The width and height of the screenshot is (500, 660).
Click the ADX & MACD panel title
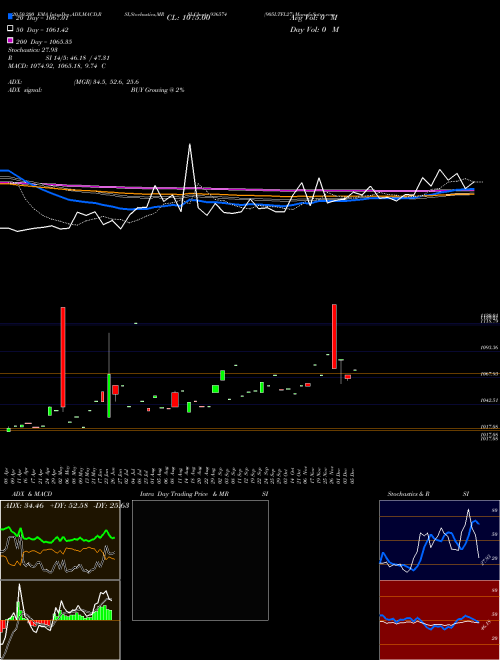coord(32,494)
